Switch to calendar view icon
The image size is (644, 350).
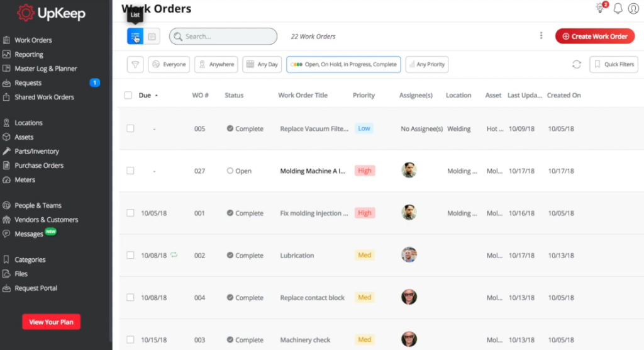(x=152, y=37)
